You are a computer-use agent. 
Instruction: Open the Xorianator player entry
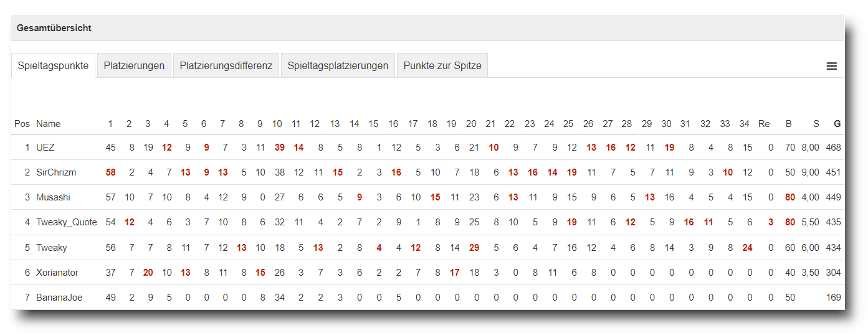tap(57, 273)
